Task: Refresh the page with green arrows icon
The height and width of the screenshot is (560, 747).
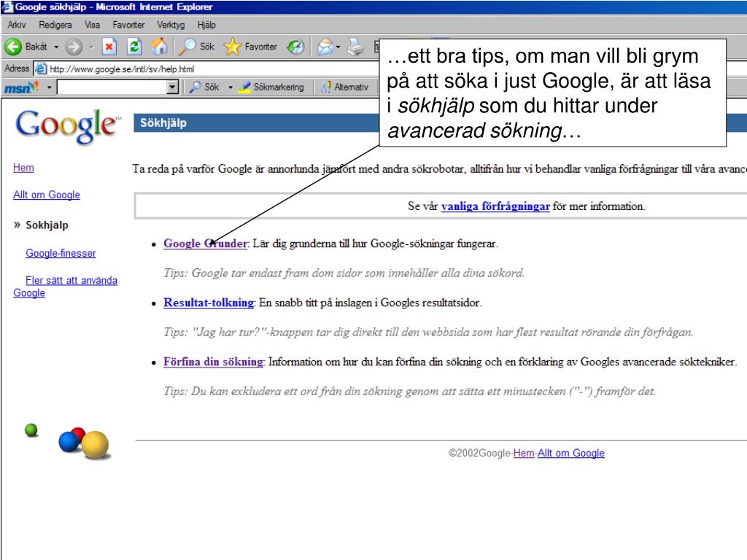Action: point(134,47)
